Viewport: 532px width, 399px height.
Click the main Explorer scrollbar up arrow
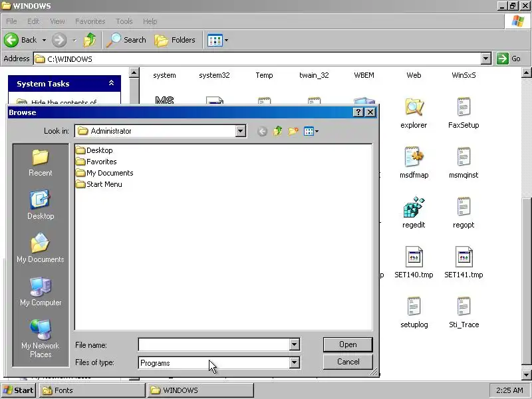coord(526,72)
